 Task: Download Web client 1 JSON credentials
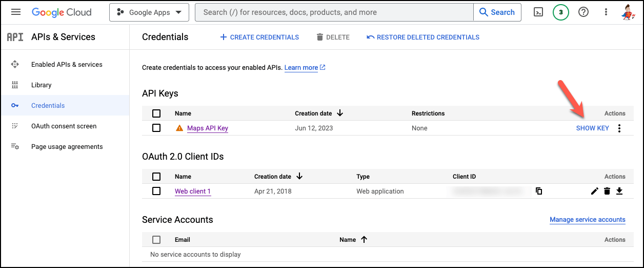coord(619,191)
